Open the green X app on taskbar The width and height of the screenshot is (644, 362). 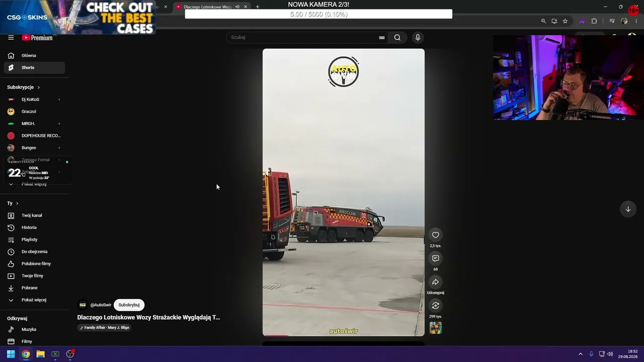click(x=55, y=354)
